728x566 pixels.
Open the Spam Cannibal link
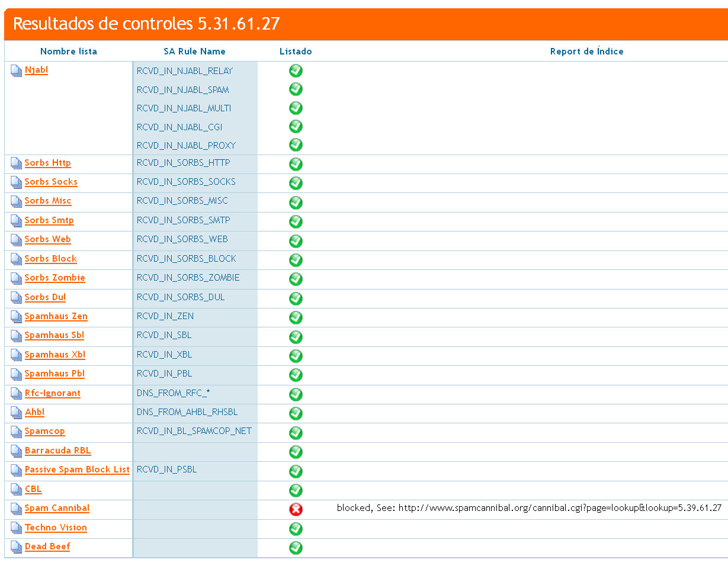coord(57,509)
